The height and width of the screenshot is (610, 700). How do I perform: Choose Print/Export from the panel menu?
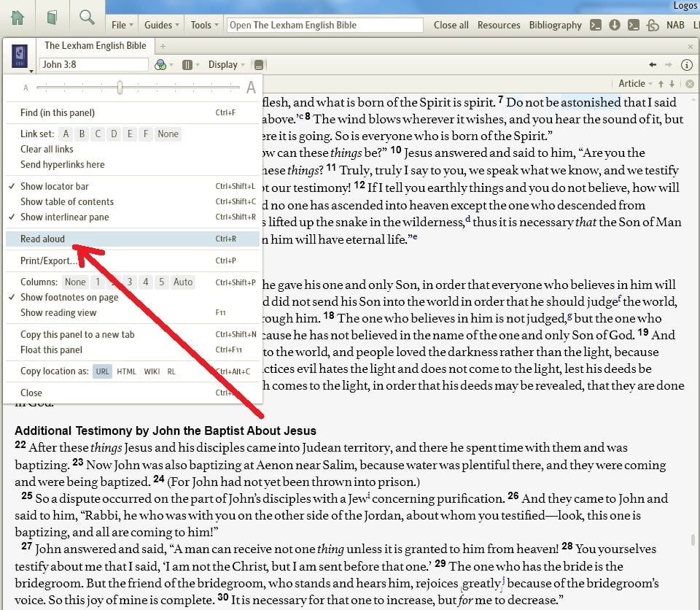click(x=49, y=260)
